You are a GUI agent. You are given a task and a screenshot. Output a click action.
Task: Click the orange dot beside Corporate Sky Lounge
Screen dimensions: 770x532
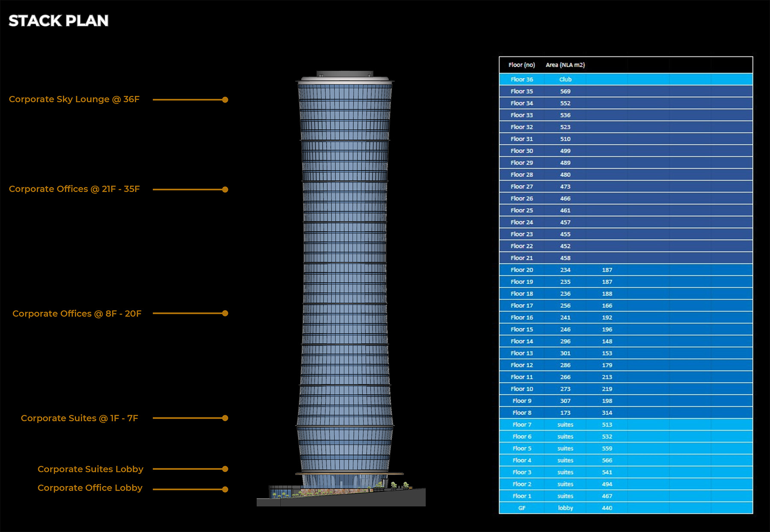(225, 100)
